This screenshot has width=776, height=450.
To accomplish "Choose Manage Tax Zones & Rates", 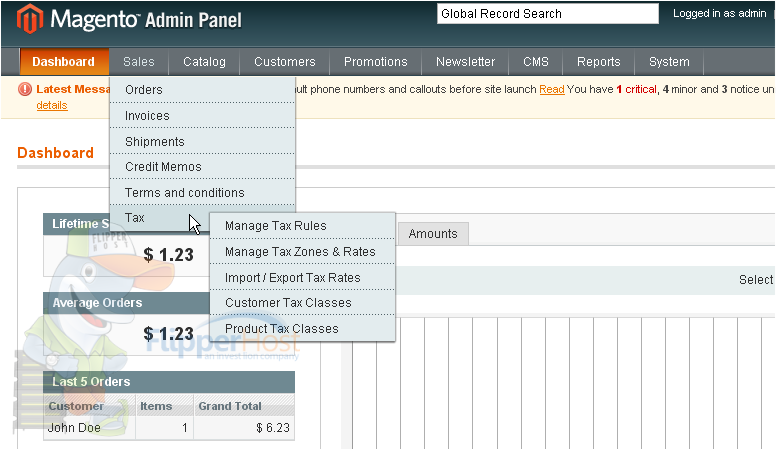I will [x=302, y=251].
